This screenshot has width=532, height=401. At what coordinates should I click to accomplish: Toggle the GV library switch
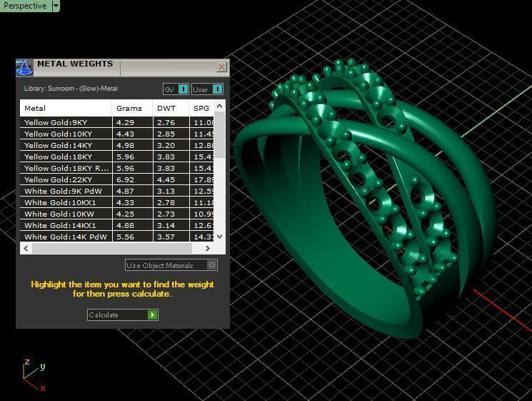(x=176, y=89)
